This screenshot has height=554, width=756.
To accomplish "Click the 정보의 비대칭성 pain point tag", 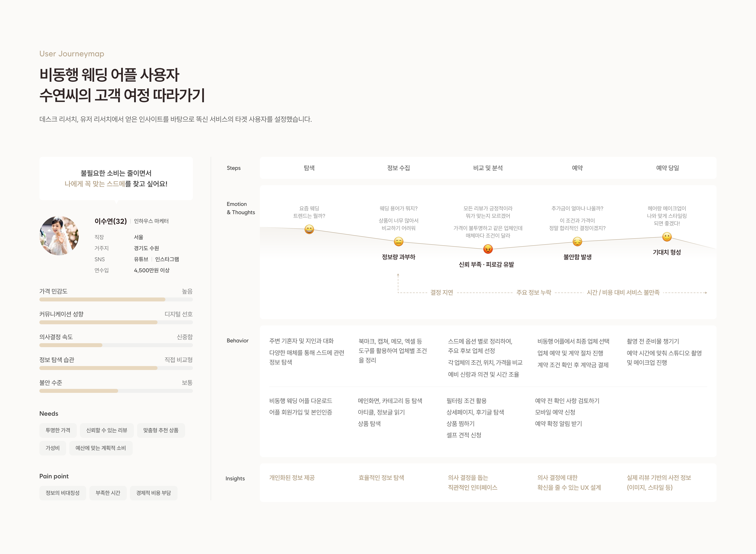I will pos(63,493).
